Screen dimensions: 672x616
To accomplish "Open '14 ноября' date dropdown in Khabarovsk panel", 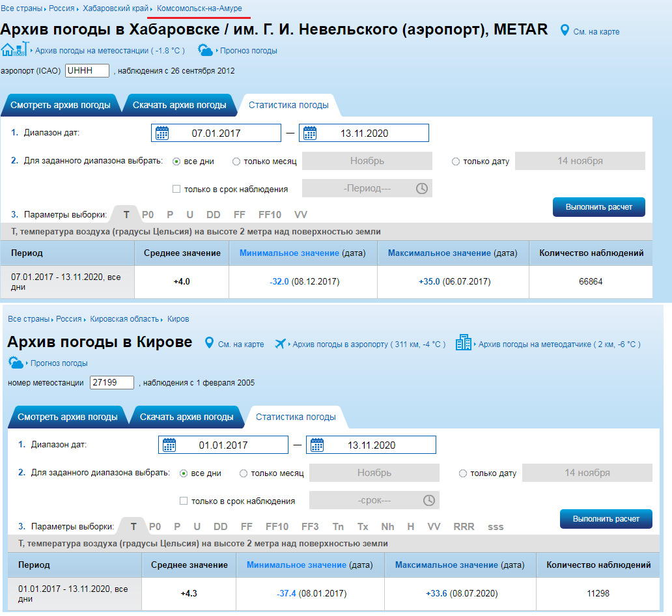I will tap(580, 161).
